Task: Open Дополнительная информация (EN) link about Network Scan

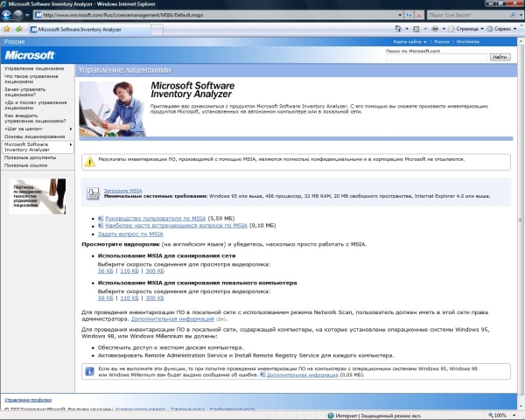Action: pos(172,319)
